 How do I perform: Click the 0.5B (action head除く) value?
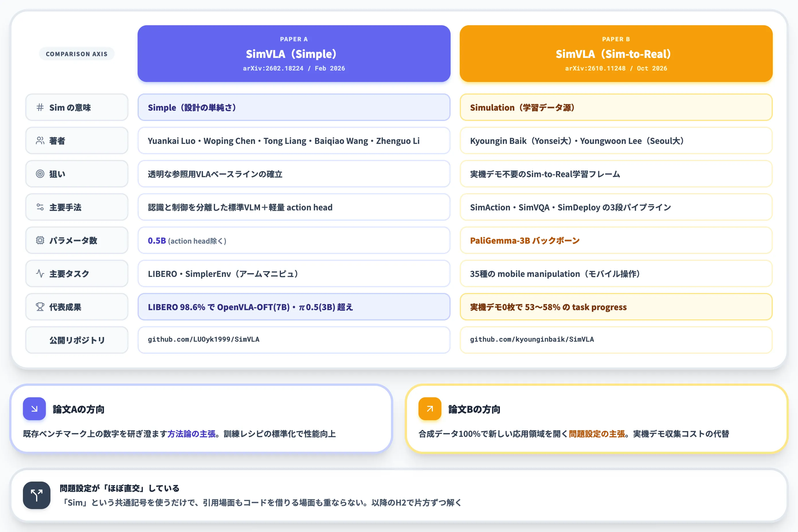(x=187, y=240)
